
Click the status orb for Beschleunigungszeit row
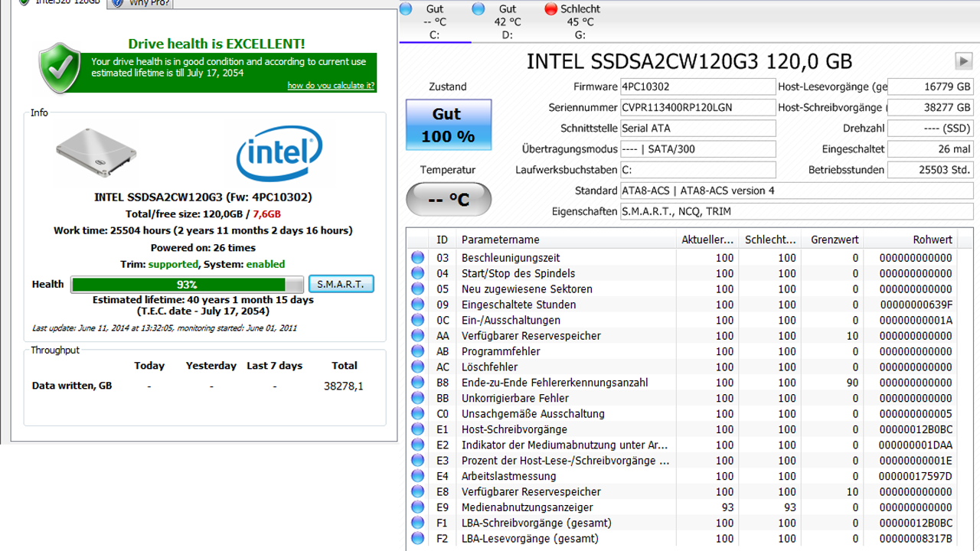tap(417, 258)
